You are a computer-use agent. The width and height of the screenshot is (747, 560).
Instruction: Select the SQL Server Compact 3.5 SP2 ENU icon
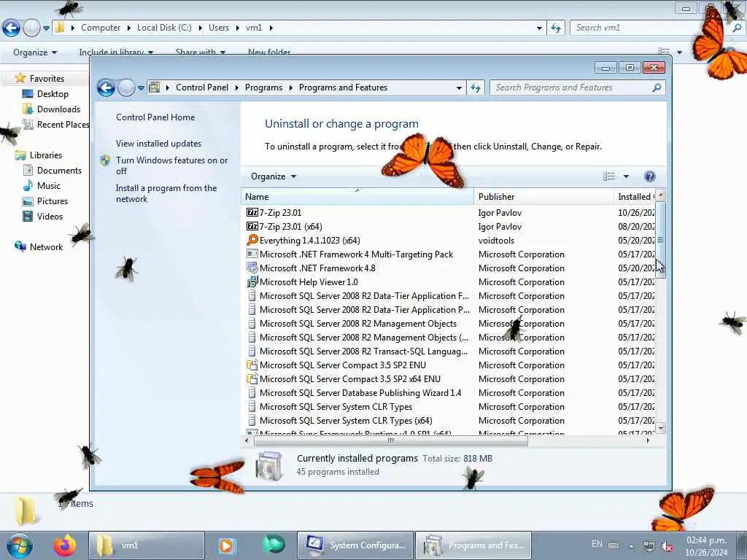click(252, 365)
